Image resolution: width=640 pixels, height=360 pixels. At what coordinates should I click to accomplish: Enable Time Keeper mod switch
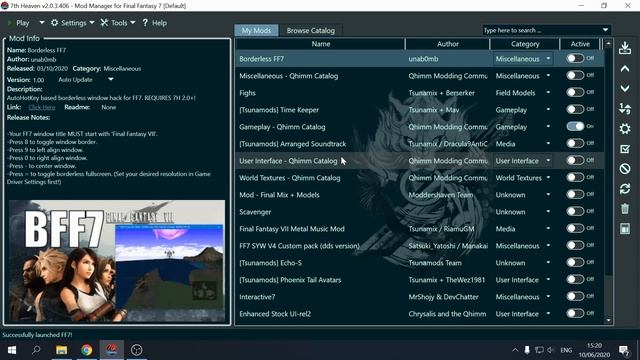point(575,109)
